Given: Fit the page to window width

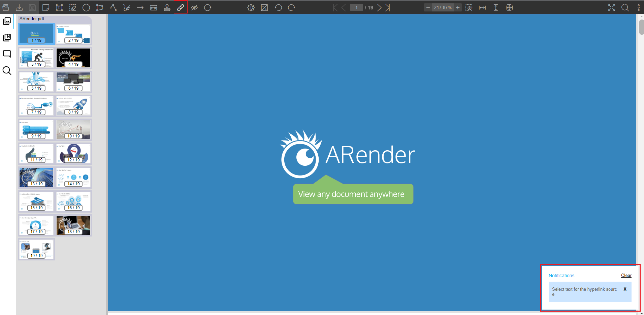Looking at the screenshot, I should click(x=482, y=7).
